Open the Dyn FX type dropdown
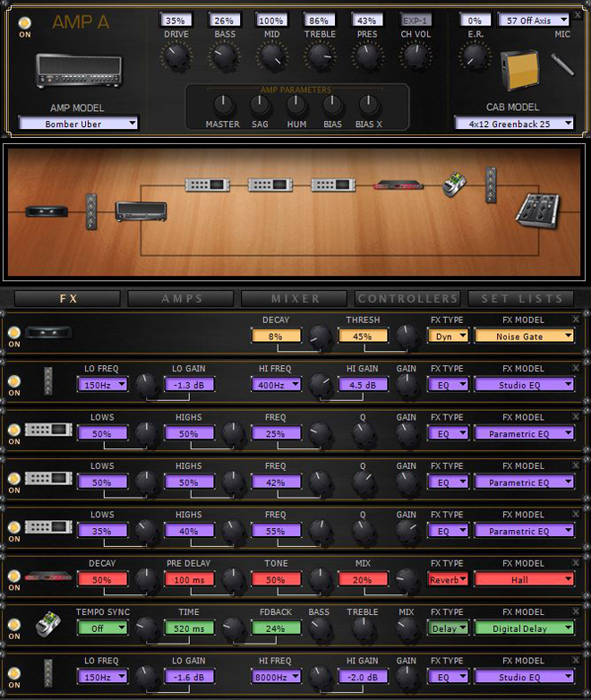The height and width of the screenshot is (700, 591). pos(448,337)
